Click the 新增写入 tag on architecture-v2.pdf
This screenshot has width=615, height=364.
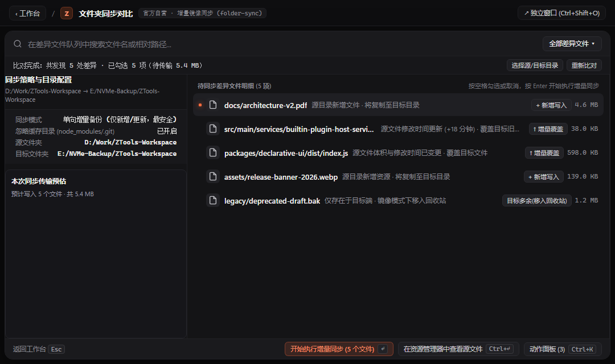[551, 105]
